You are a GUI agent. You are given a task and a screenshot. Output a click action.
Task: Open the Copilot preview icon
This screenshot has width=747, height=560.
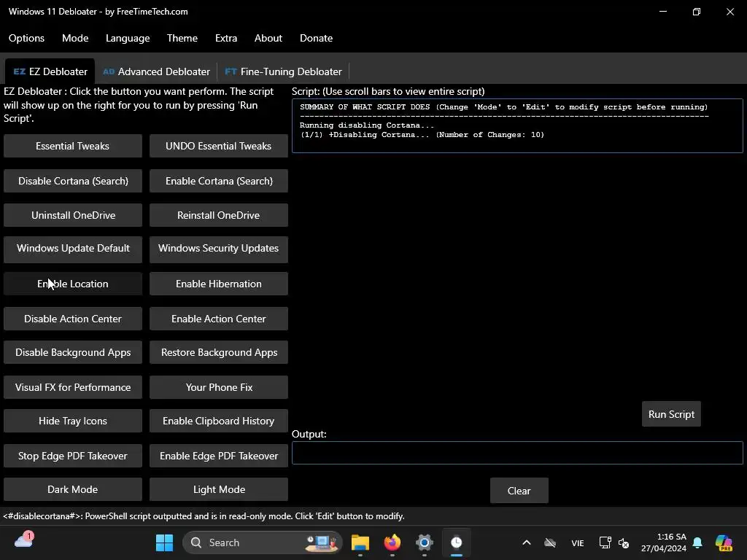click(724, 542)
